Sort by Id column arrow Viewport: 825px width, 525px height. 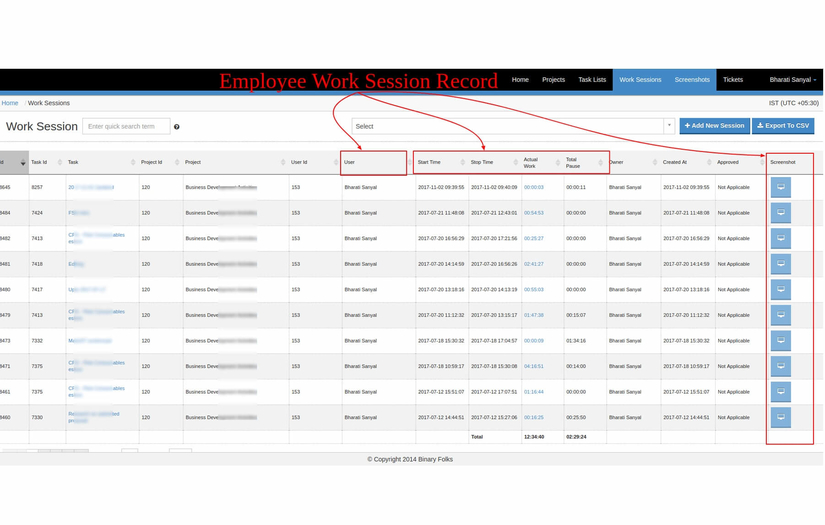point(23,163)
